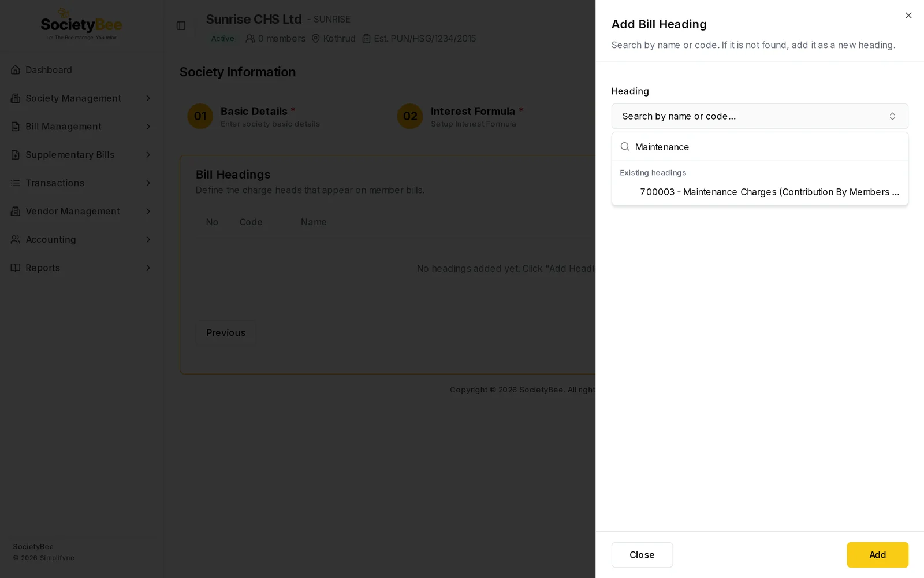Open Vendor Management menu item
This screenshot has height=578, width=924.
point(81,212)
